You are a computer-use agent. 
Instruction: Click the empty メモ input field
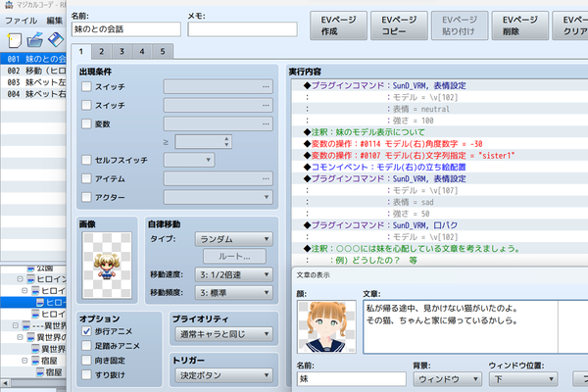243,29
